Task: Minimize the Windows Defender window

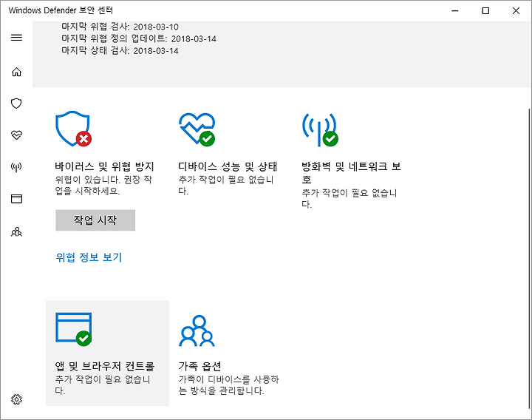Action: point(454,10)
